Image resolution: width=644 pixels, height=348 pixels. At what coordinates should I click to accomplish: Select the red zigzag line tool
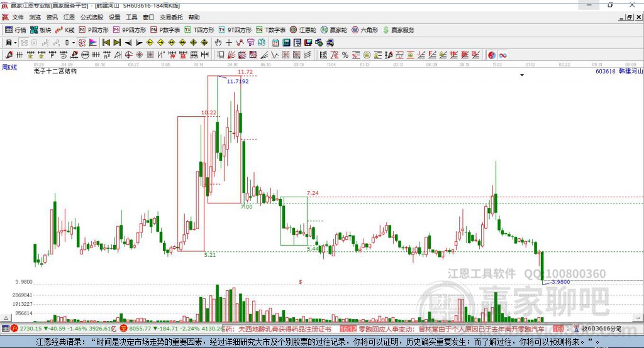pos(240,43)
